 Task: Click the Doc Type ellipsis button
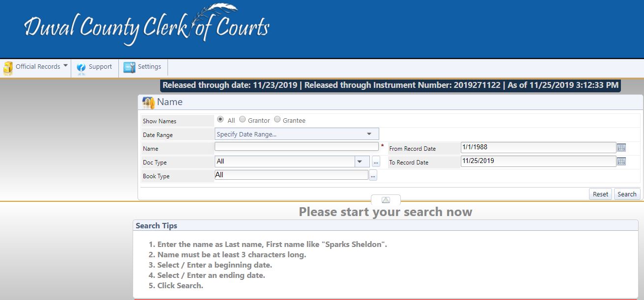(x=376, y=162)
